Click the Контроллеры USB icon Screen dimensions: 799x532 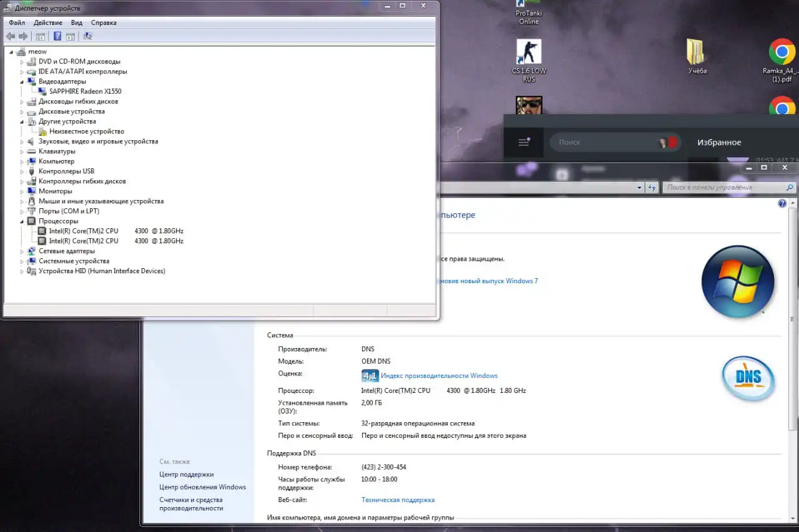32,172
